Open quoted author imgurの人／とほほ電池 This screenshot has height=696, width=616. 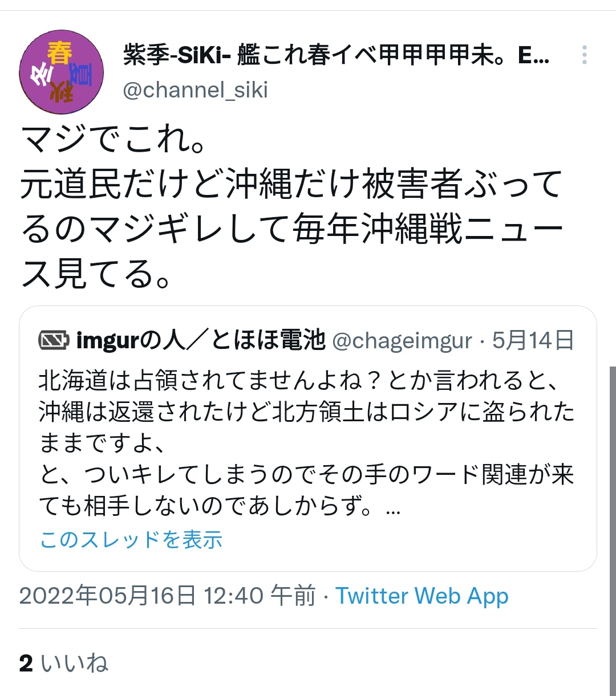[x=200, y=341]
